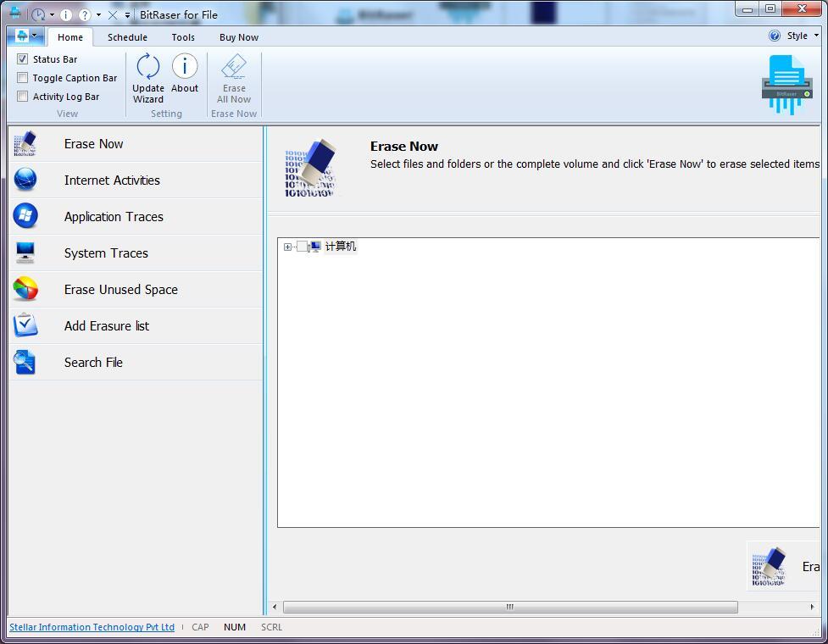Click the Erase Unused Space pie icon
The image size is (828, 644).
tap(25, 289)
